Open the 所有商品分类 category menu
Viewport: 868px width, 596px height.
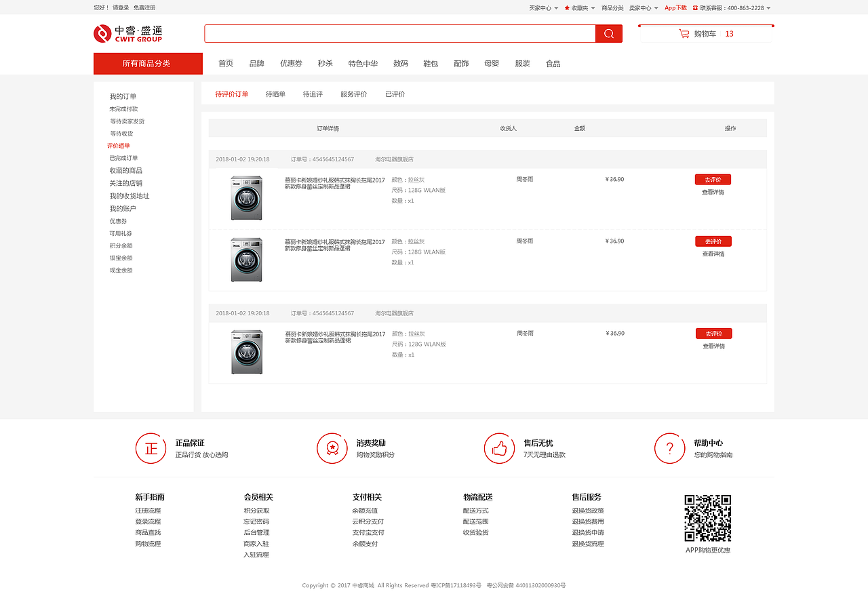click(148, 64)
